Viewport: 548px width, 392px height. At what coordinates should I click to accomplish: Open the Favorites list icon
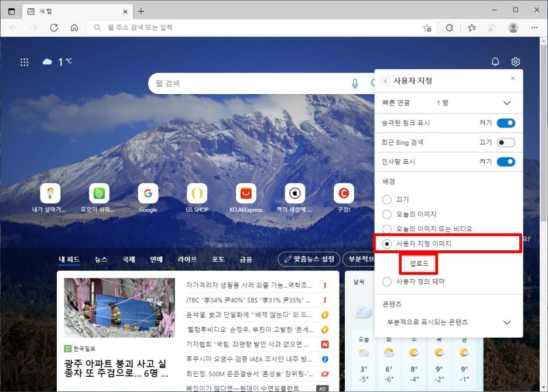[x=471, y=27]
